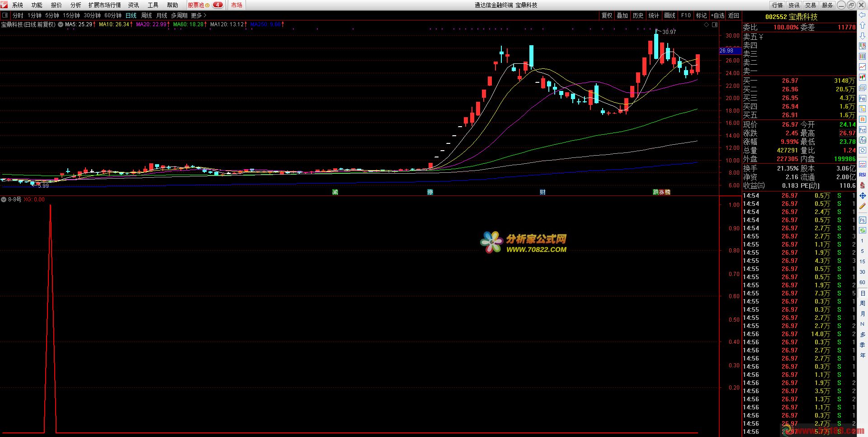Viewport: 868px width, 437px height.
Task: Click the 交易 button at top right
Action: pyautogui.click(x=811, y=5)
